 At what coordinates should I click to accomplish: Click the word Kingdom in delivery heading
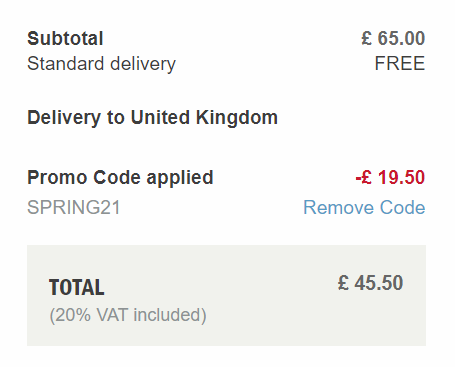pos(237,118)
